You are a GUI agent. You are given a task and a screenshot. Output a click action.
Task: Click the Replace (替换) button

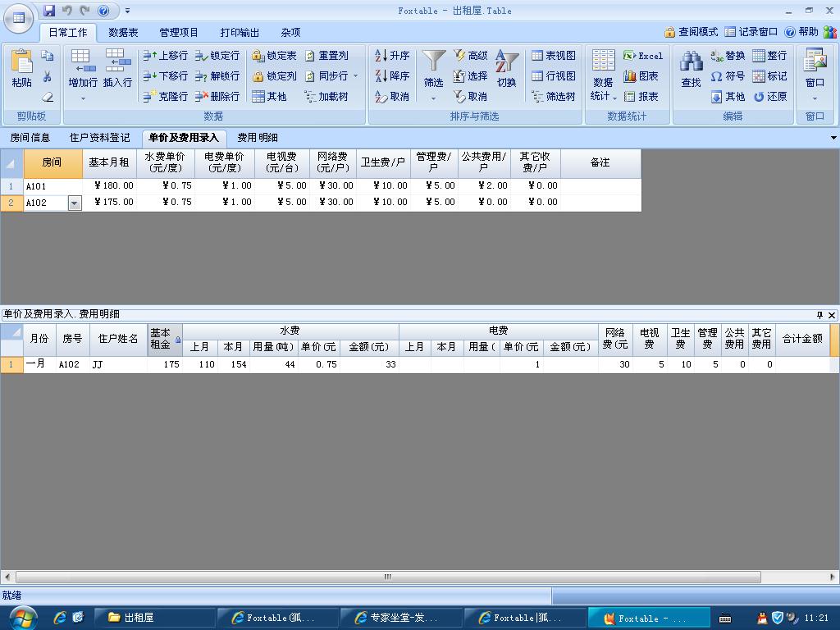click(728, 56)
